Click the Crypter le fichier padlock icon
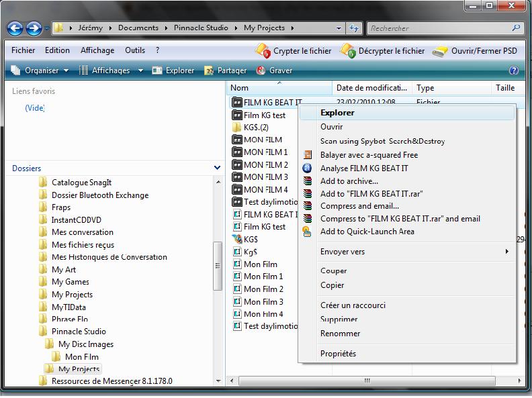 click(263, 51)
